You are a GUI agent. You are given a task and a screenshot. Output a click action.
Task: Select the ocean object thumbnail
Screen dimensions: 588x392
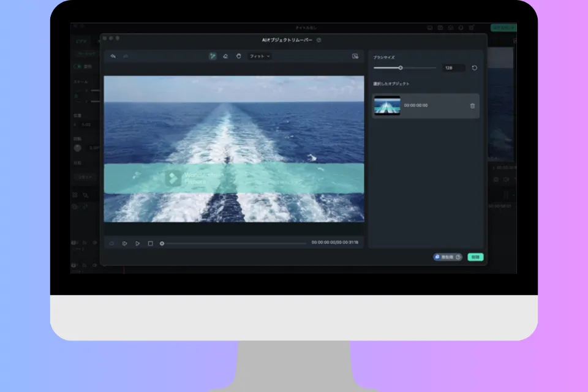coord(387,106)
